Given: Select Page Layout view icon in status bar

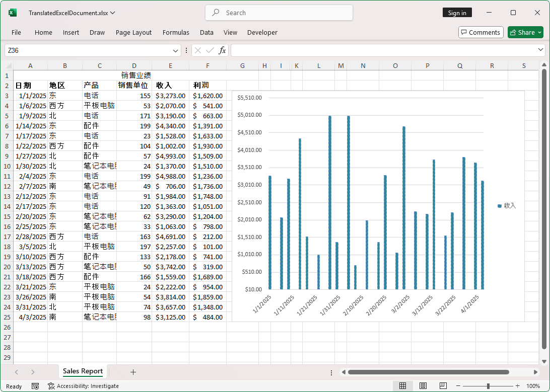Looking at the screenshot, I should (x=423, y=385).
